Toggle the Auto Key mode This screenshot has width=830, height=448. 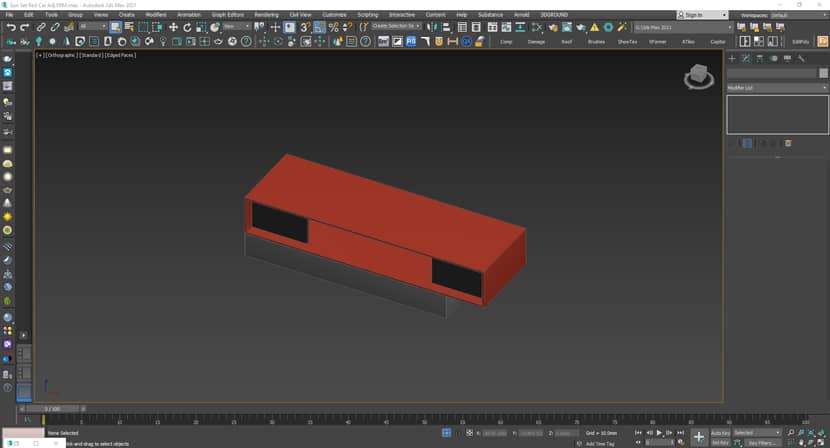tap(720, 433)
